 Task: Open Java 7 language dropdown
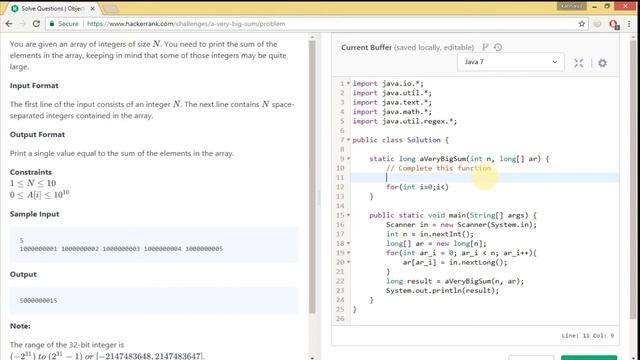click(511, 62)
